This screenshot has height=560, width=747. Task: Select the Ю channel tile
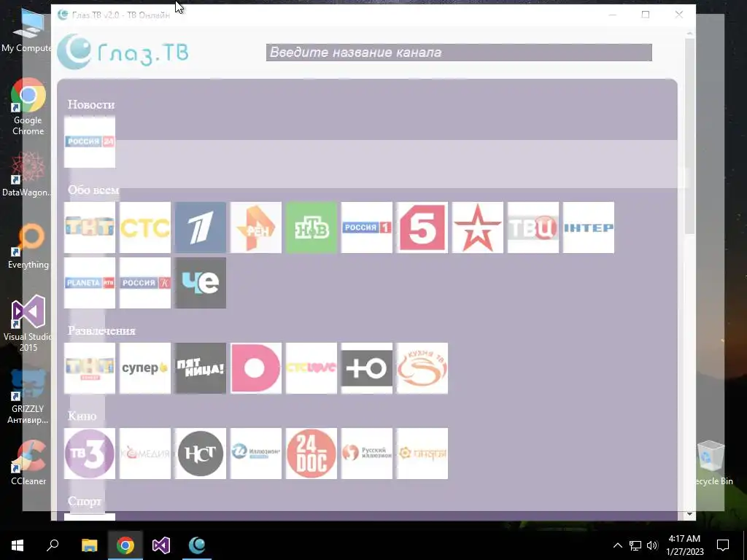pyautogui.click(x=367, y=368)
